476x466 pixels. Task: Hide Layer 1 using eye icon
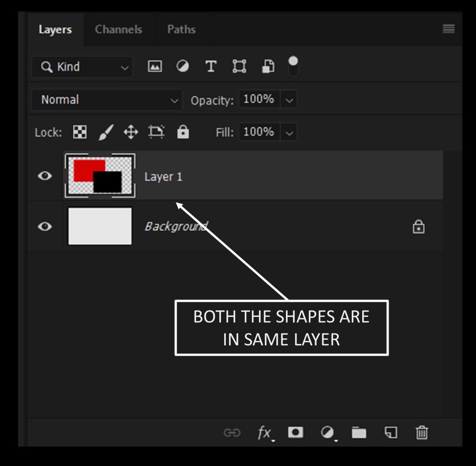pyautogui.click(x=45, y=176)
